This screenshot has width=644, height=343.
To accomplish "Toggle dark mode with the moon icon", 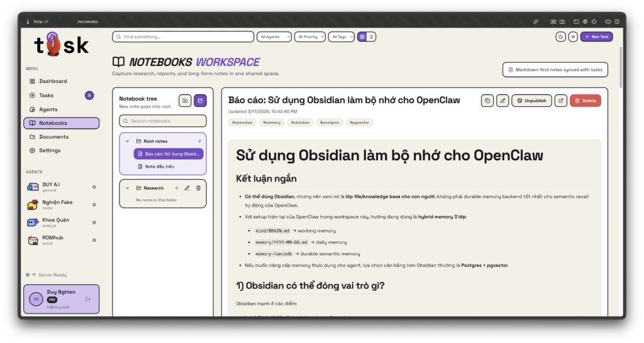I will 560,37.
